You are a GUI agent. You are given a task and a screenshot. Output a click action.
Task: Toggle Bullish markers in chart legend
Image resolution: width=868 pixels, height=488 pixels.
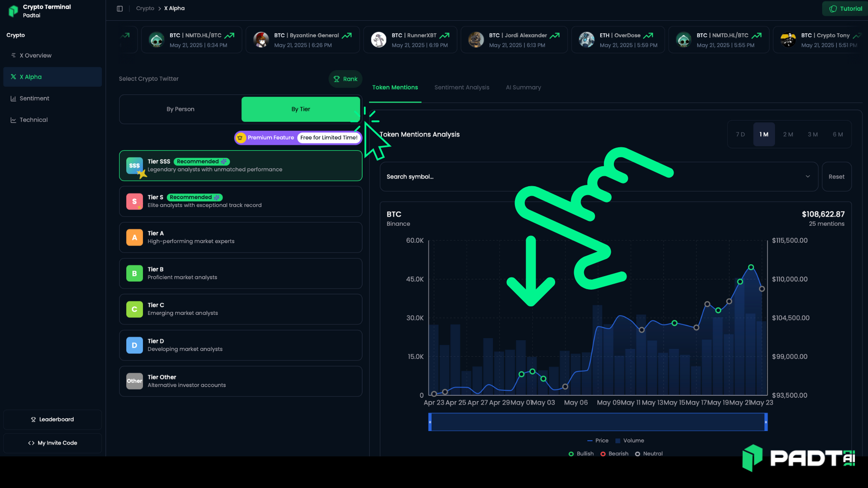pos(581,454)
